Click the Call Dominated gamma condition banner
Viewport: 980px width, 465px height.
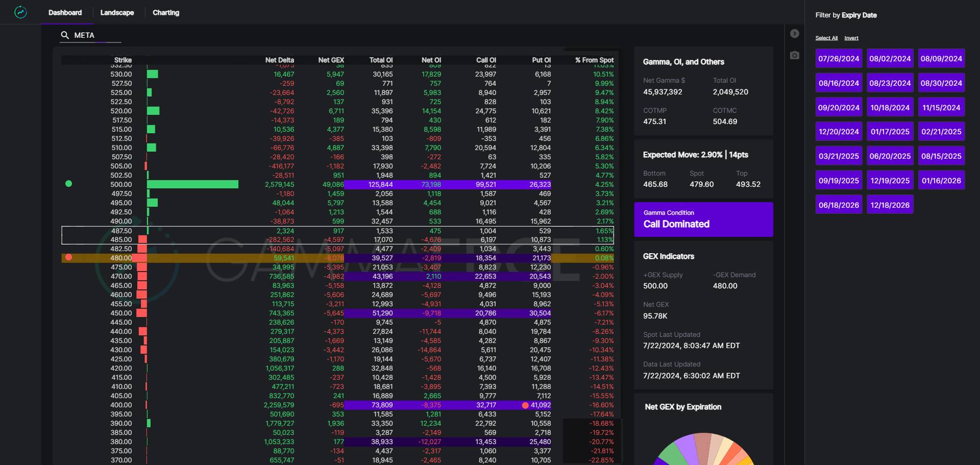[x=703, y=219]
